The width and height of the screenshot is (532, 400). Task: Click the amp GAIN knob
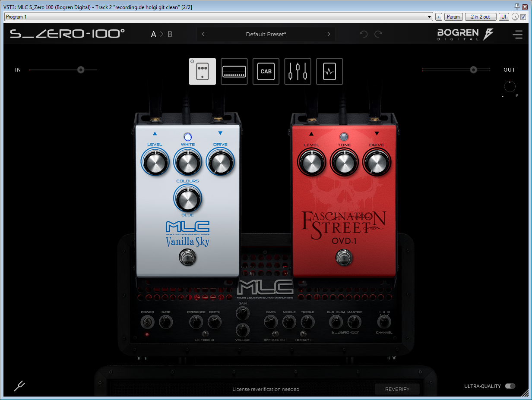tap(243, 313)
